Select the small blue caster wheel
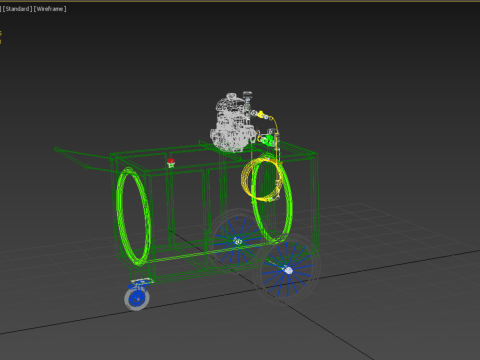 click(137, 298)
